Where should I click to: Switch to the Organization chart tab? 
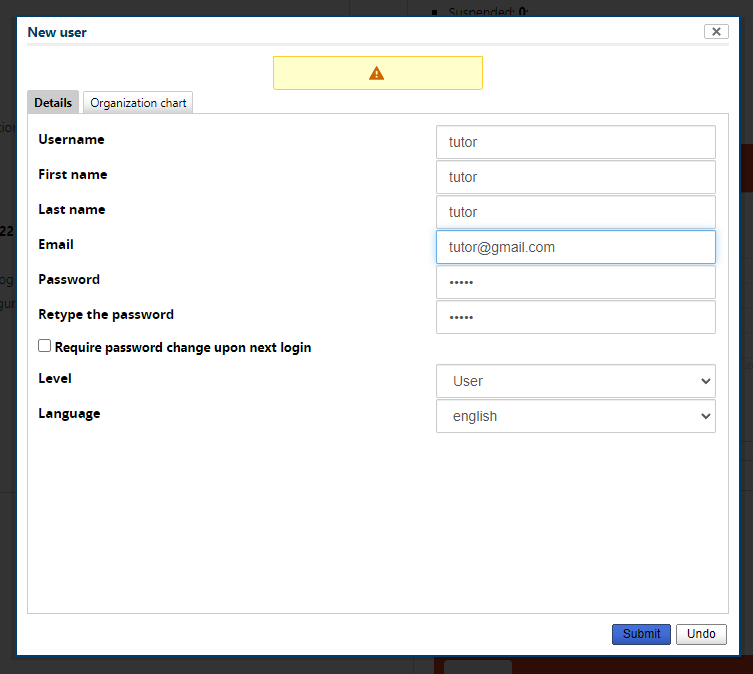pyautogui.click(x=138, y=103)
